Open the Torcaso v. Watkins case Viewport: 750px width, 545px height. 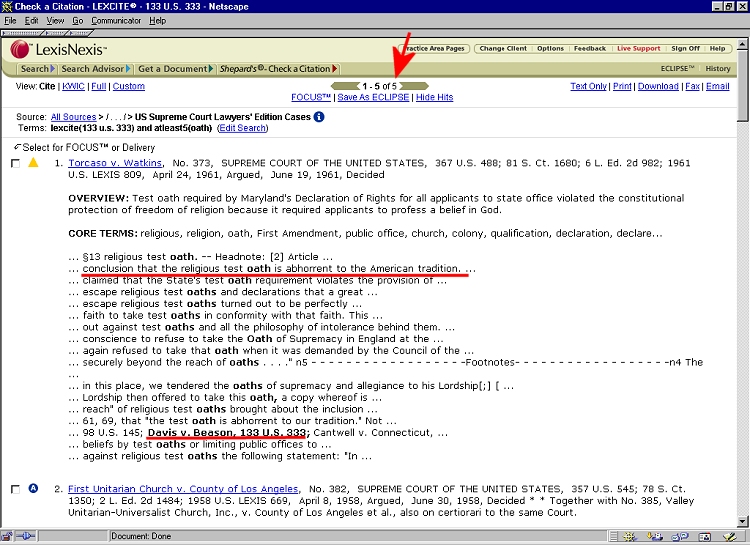pos(115,163)
